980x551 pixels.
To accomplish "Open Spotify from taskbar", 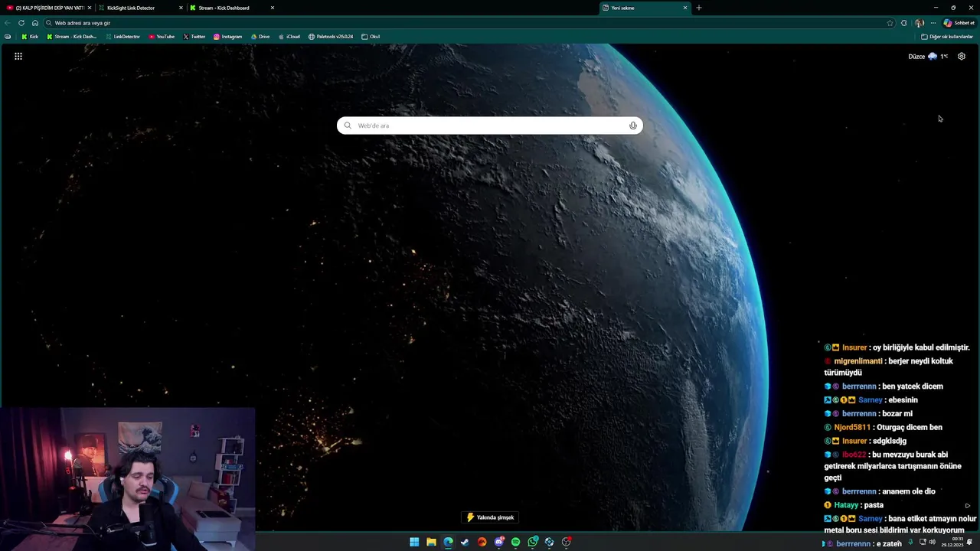I will pyautogui.click(x=515, y=542).
